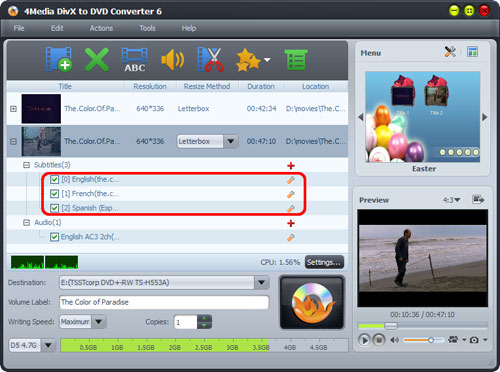
Task: Click the burn disc button
Action: (312, 302)
